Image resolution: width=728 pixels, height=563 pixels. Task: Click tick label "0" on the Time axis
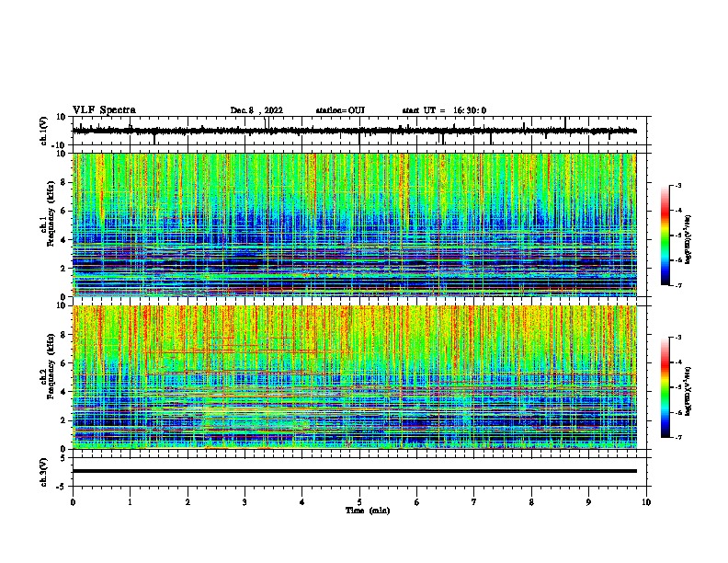click(73, 502)
